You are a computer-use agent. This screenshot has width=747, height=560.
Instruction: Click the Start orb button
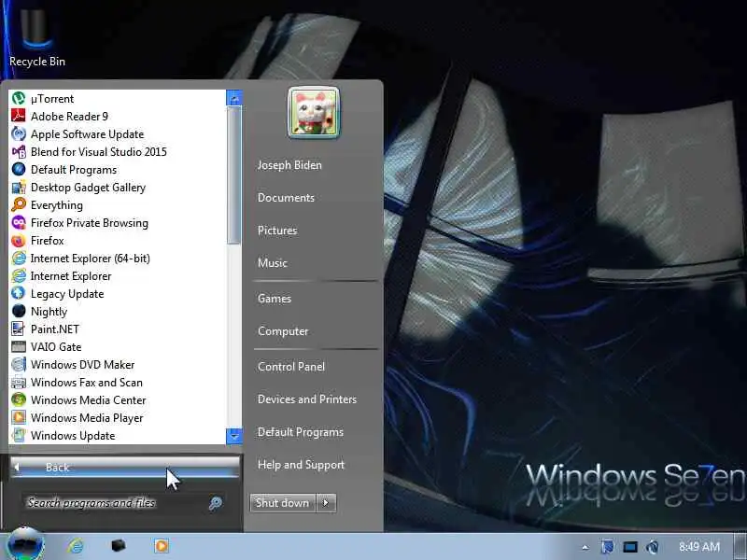pyautogui.click(x=26, y=545)
